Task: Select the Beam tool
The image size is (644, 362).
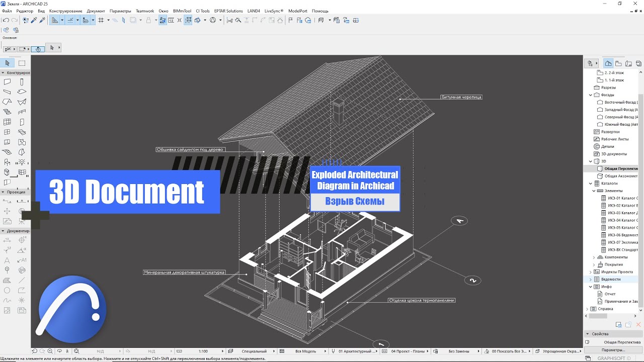Action: click(x=7, y=92)
